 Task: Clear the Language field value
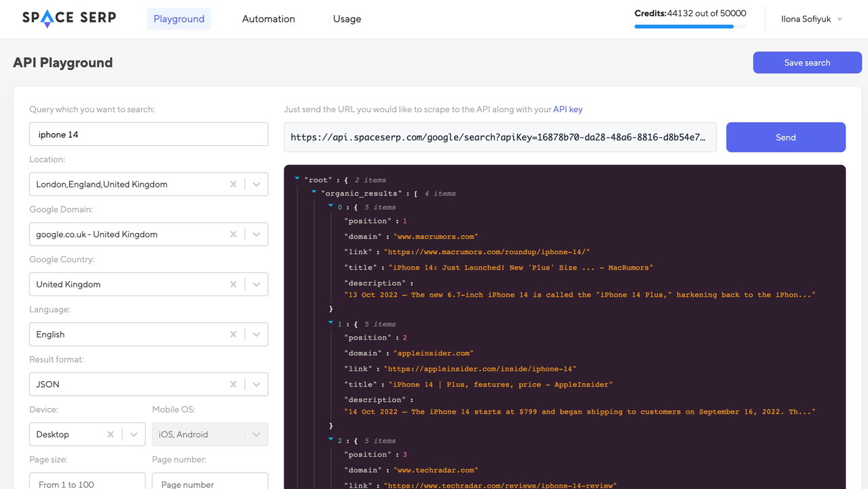[233, 334]
